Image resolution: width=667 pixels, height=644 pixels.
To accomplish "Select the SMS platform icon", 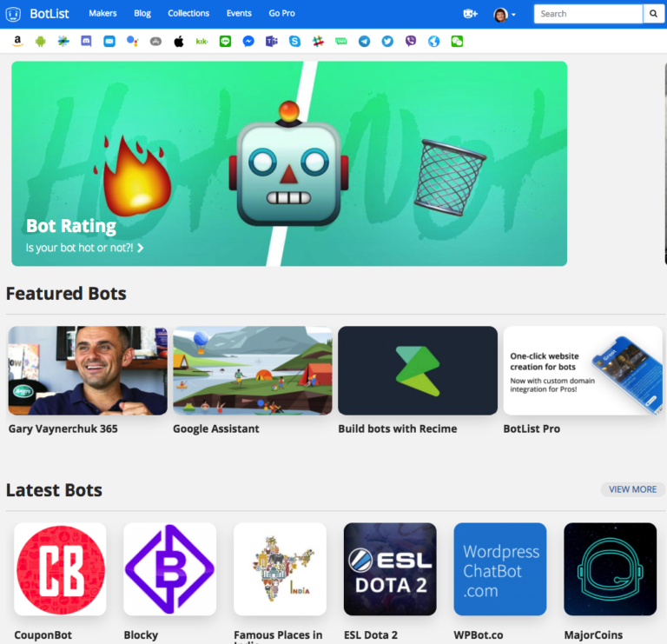I will [341, 42].
